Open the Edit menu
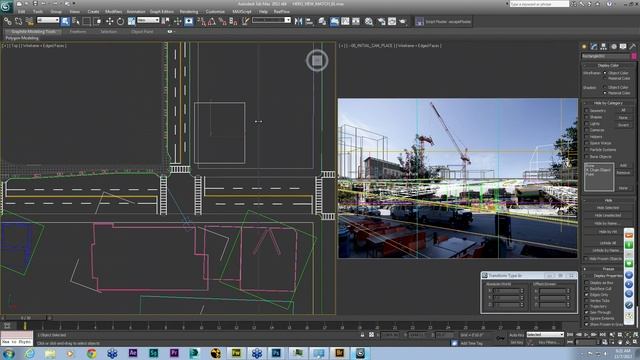This screenshot has width=640, height=360. point(21,11)
